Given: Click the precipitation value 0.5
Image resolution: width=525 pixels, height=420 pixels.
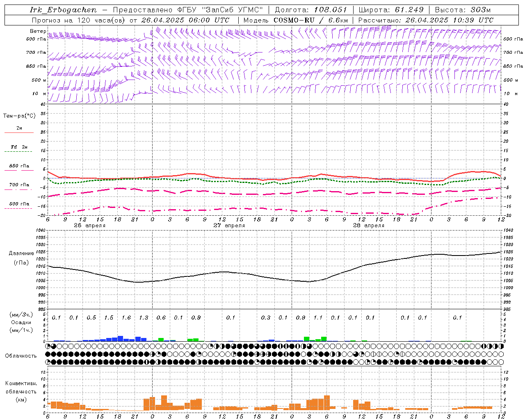Looking at the screenshot, I should tap(91, 318).
